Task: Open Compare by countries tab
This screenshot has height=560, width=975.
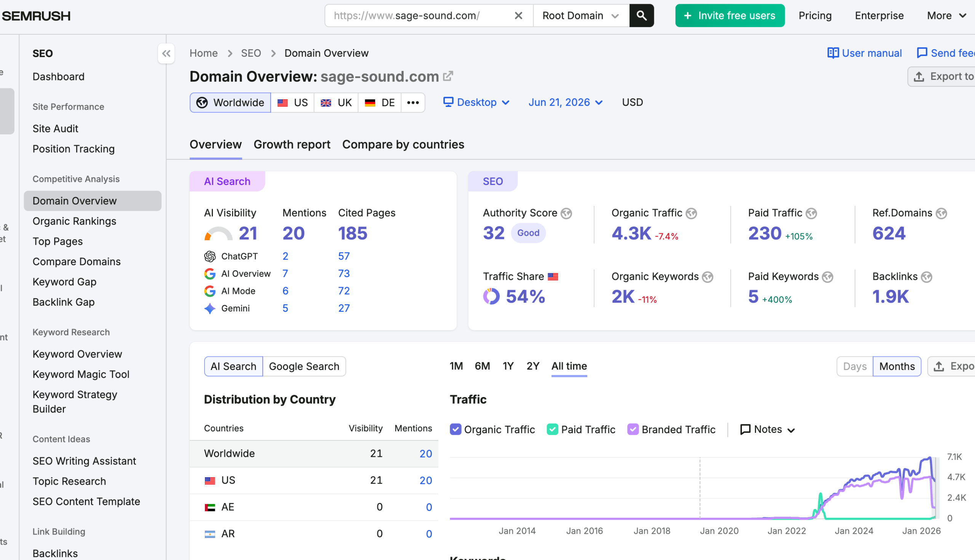Action: click(403, 145)
